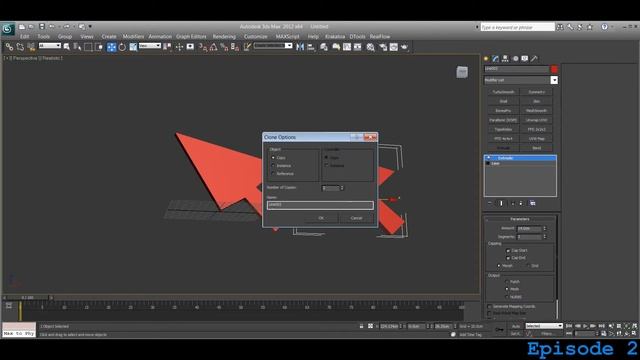Open the 3ds Max application logo menu

pyautogui.click(x=7, y=29)
